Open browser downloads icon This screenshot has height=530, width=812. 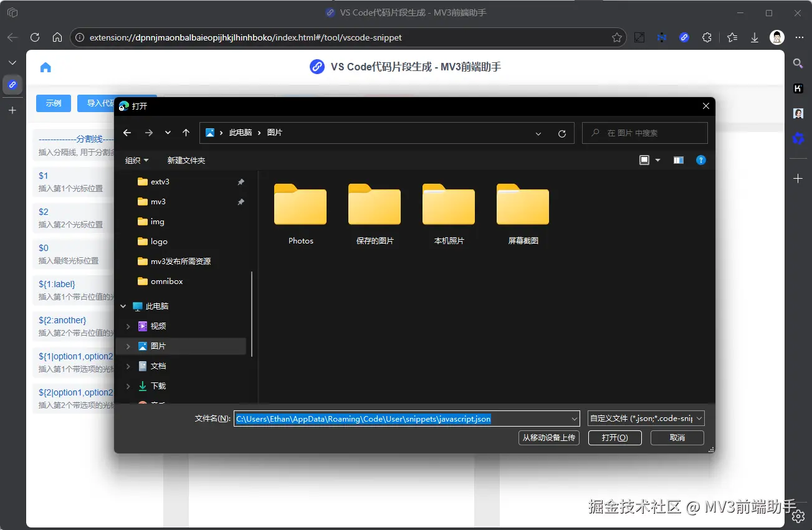coord(754,37)
